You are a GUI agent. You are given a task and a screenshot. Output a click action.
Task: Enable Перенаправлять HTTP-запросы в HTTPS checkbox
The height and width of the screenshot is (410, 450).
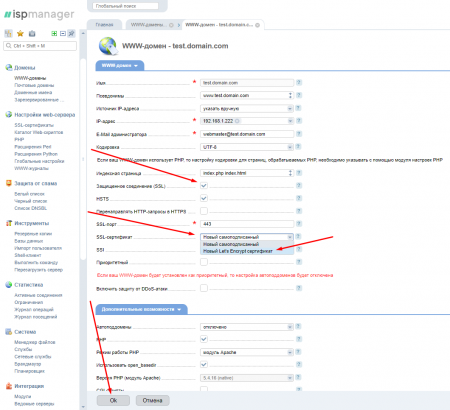point(204,211)
